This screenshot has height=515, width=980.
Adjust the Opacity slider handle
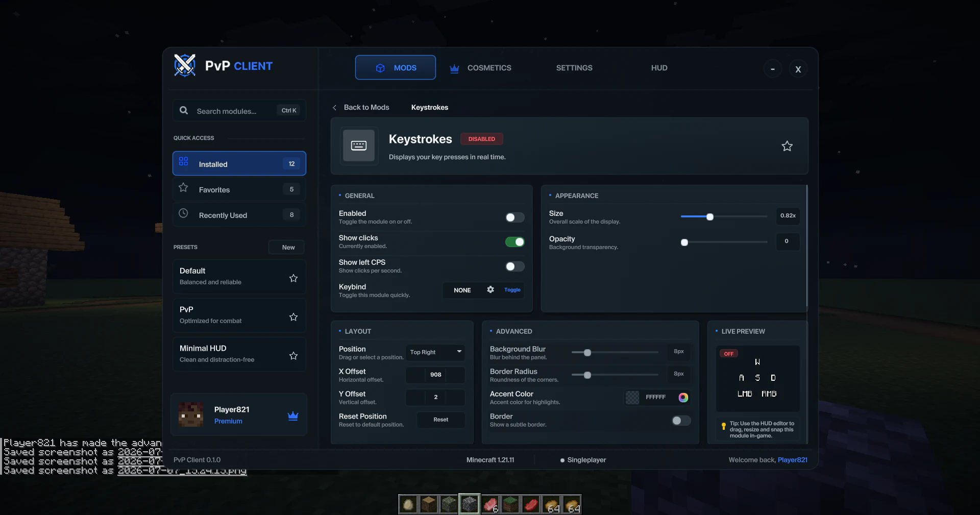pyautogui.click(x=684, y=242)
